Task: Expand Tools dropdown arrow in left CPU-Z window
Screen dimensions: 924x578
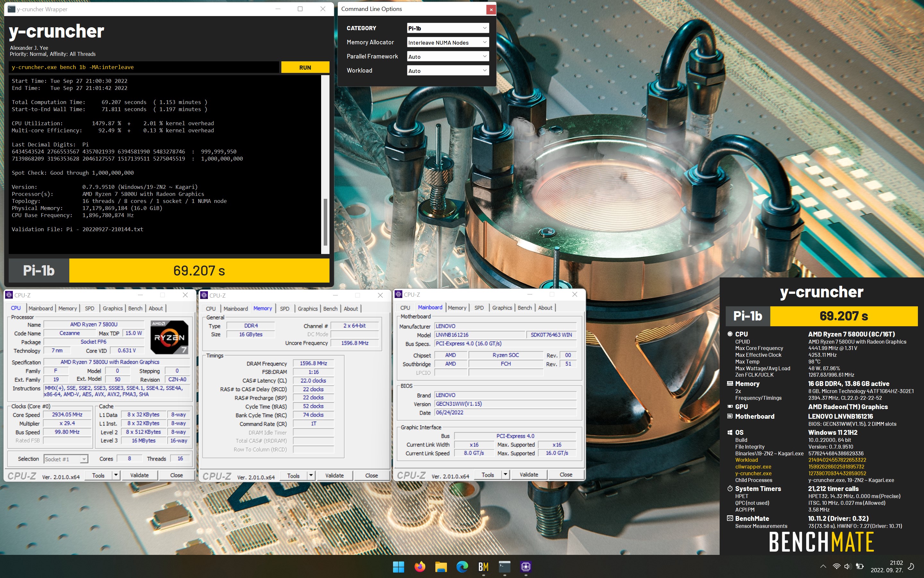Action: [116, 476]
